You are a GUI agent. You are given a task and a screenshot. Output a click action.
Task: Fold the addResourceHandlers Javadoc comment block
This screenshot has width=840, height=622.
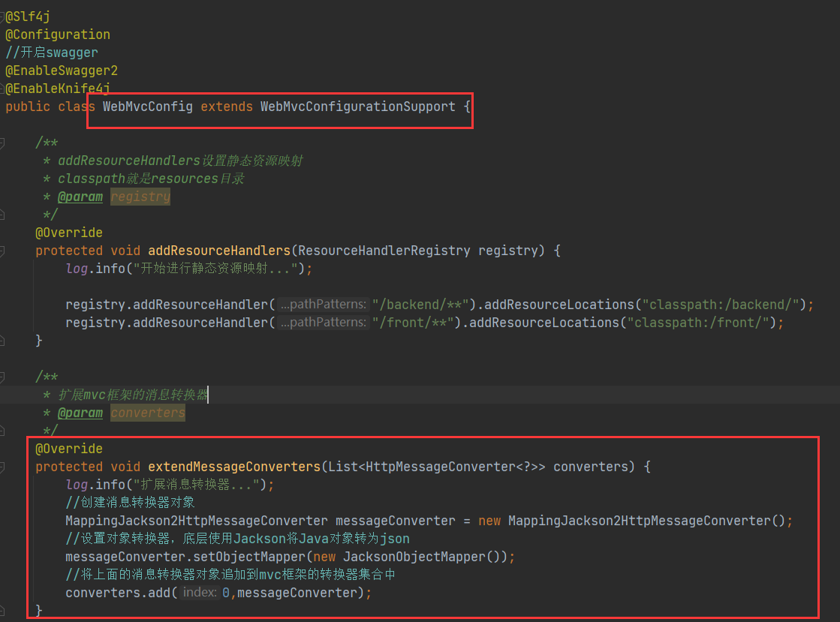point(4,143)
